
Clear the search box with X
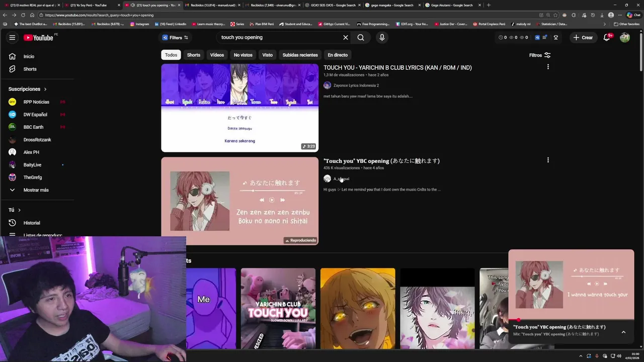tap(346, 37)
